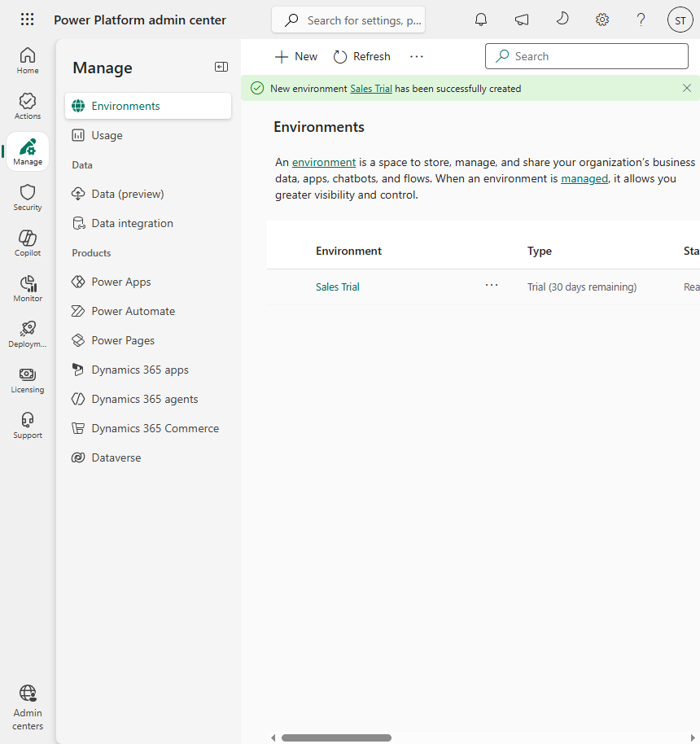Focus the environments Search box
The height and width of the screenshot is (744, 700).
(587, 56)
